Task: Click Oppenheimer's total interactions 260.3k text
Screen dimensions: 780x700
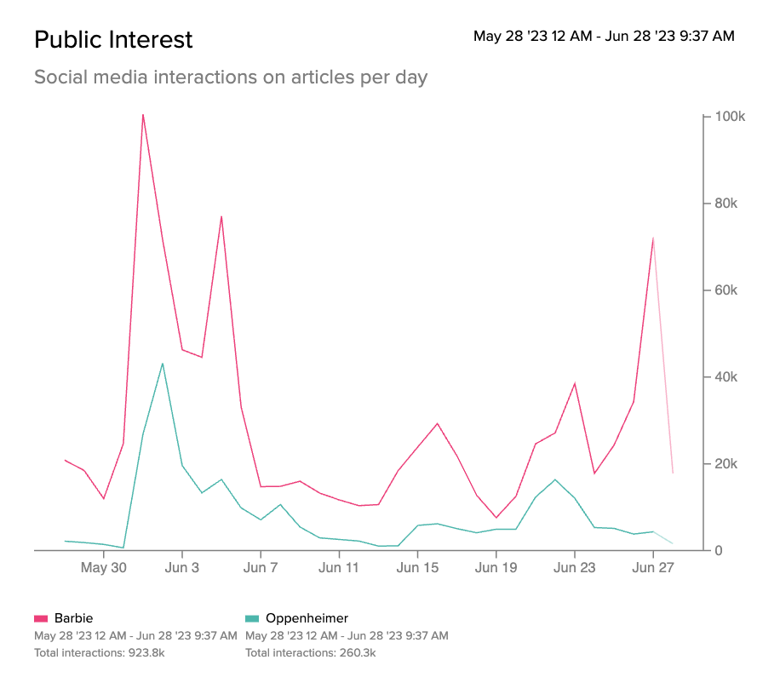Action: [x=310, y=653]
